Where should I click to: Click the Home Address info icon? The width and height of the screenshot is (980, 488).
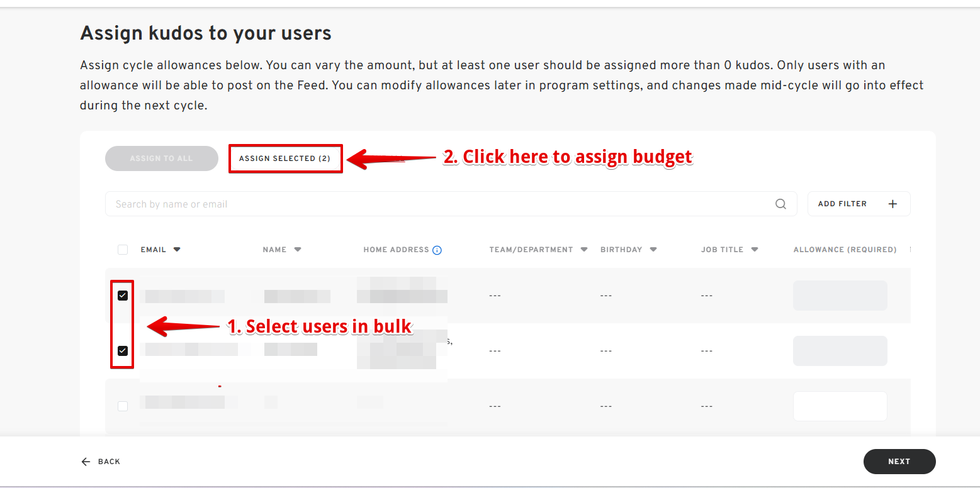pyautogui.click(x=437, y=250)
